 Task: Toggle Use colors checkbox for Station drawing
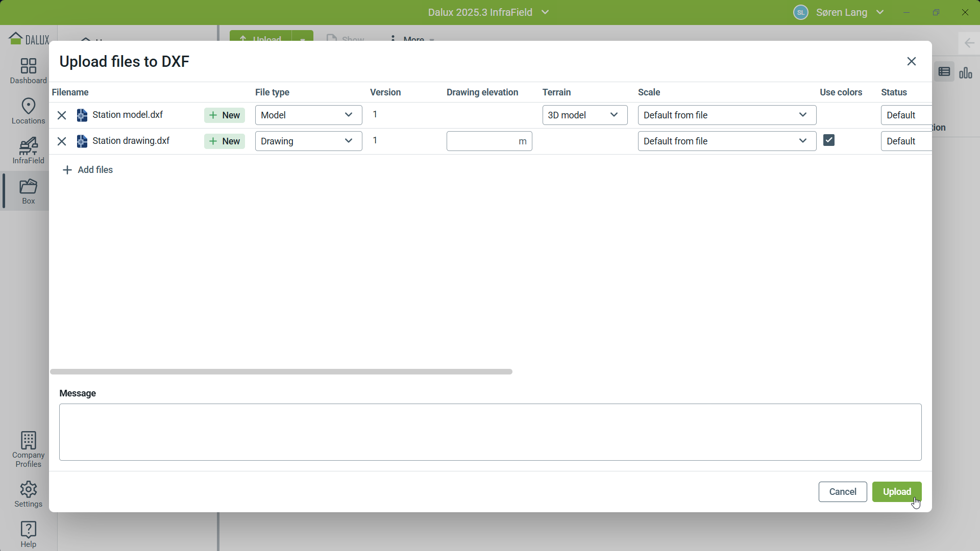coord(829,140)
